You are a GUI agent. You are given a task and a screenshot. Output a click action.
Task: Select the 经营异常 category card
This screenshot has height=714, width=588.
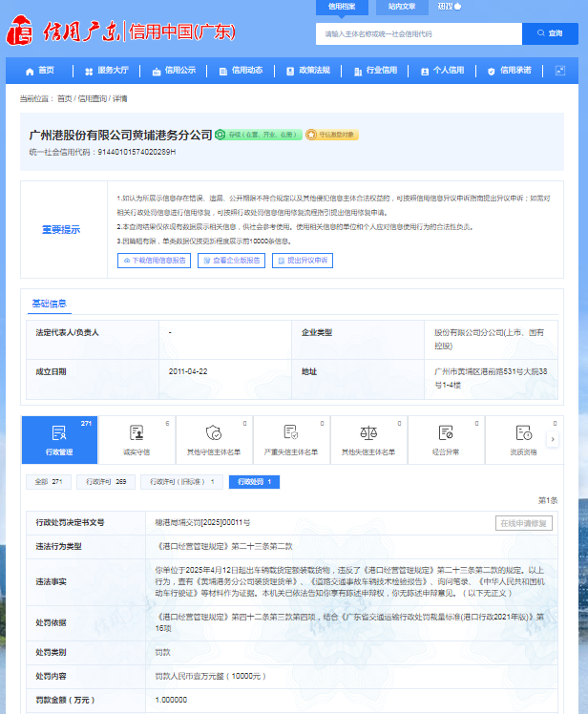point(446,440)
